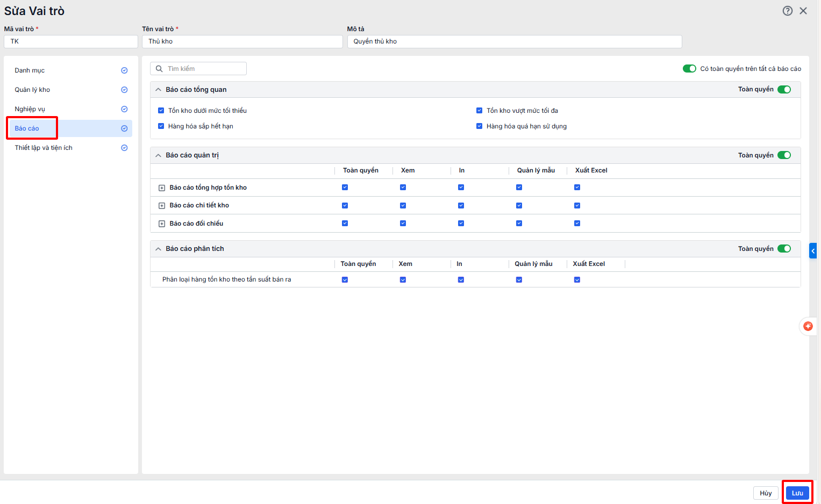The image size is (821, 504).
Task: Click the red floating assistant icon
Action: [x=808, y=326]
